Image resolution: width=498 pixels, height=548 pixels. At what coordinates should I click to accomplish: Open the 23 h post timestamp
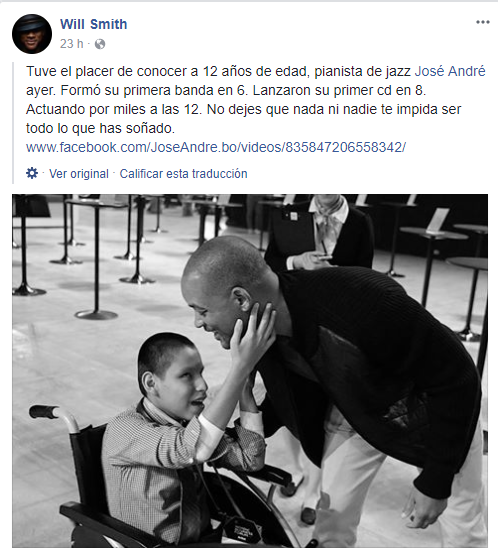pos(72,44)
